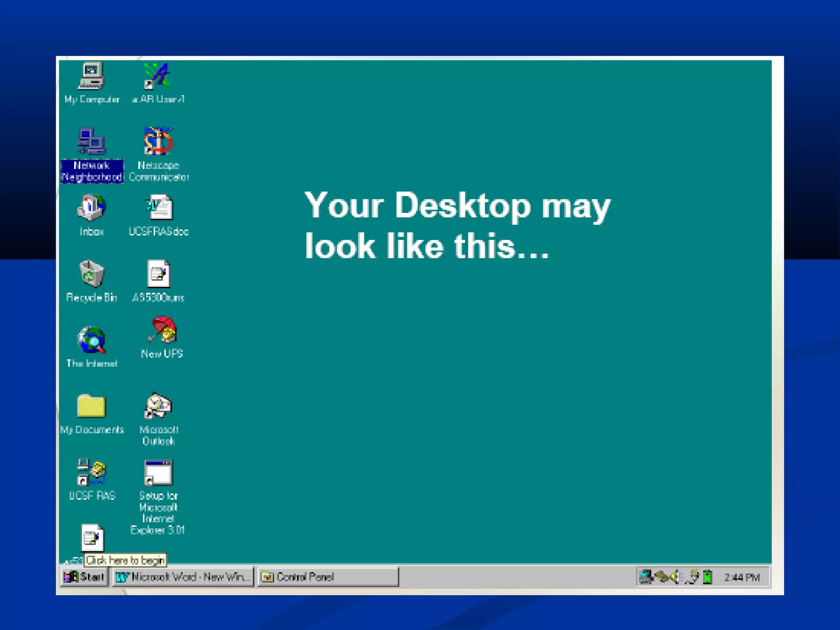Click the Start button
The image size is (840, 630).
point(84,577)
